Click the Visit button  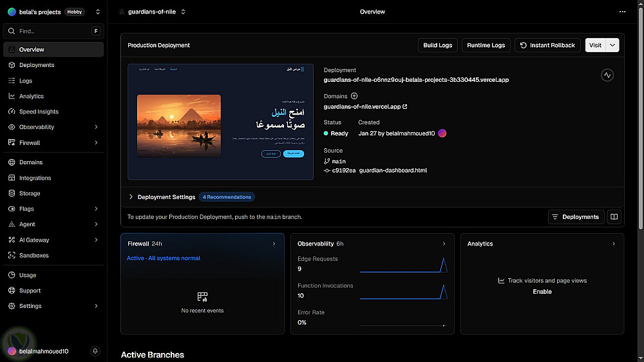[596, 45]
